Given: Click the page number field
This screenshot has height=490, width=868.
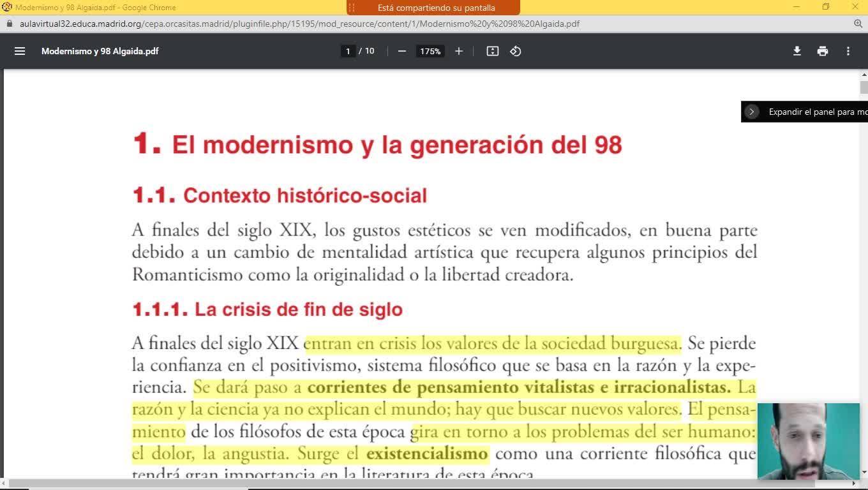Looking at the screenshot, I should pyautogui.click(x=348, y=51).
